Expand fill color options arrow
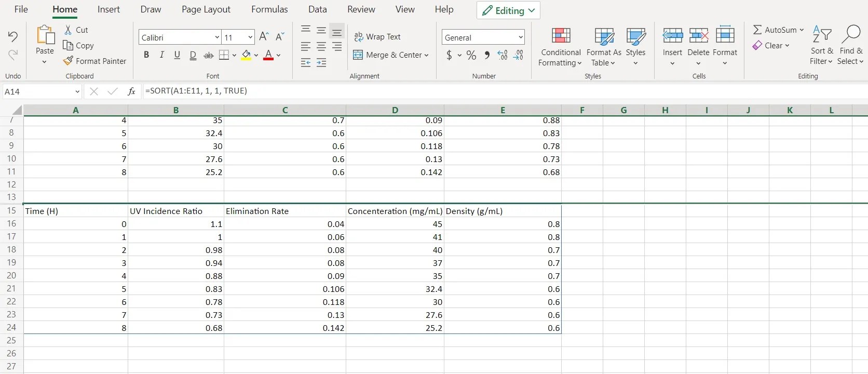The height and width of the screenshot is (374, 868). pyautogui.click(x=256, y=55)
